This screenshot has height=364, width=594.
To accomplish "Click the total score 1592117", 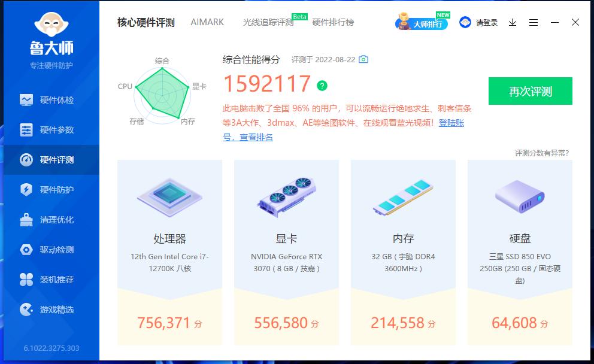I will click(267, 84).
